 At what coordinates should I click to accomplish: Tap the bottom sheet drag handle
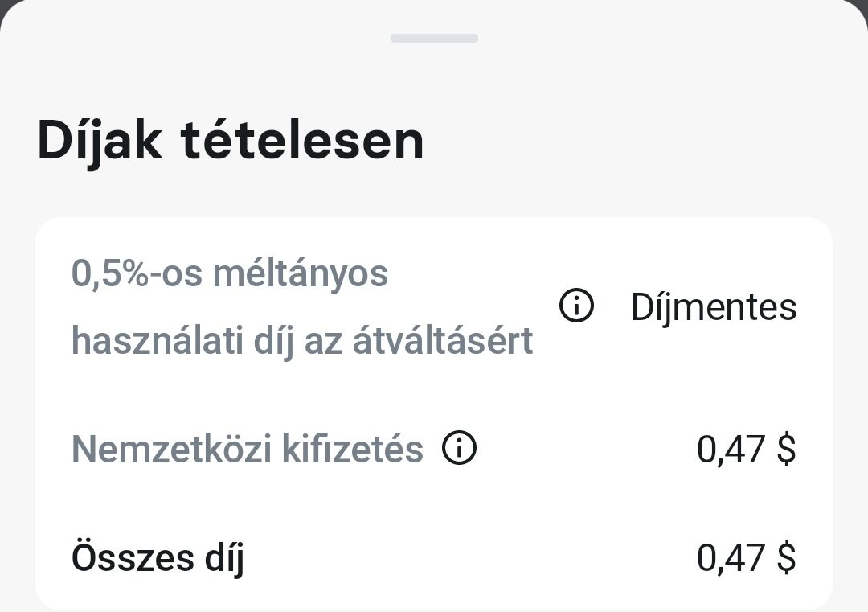pos(434,39)
